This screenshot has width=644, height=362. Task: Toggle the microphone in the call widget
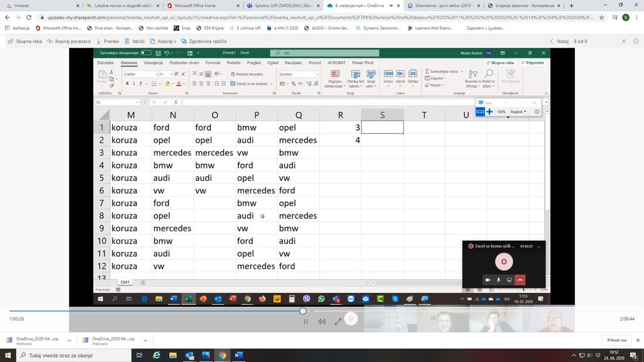[499, 279]
